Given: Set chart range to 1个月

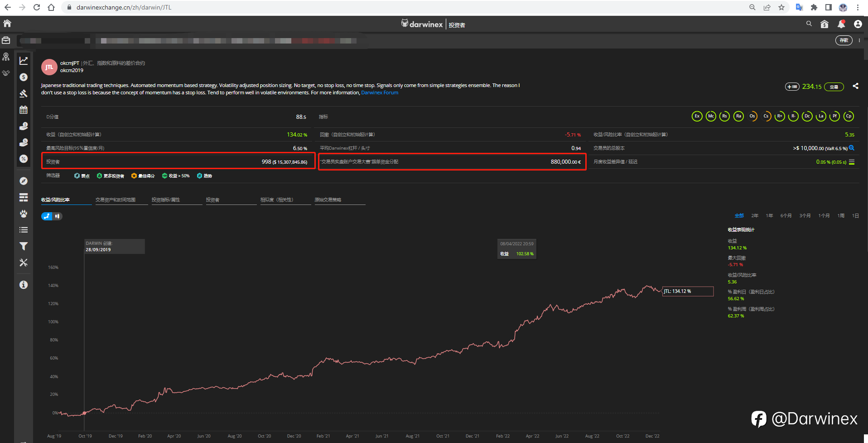Looking at the screenshot, I should [x=824, y=216].
